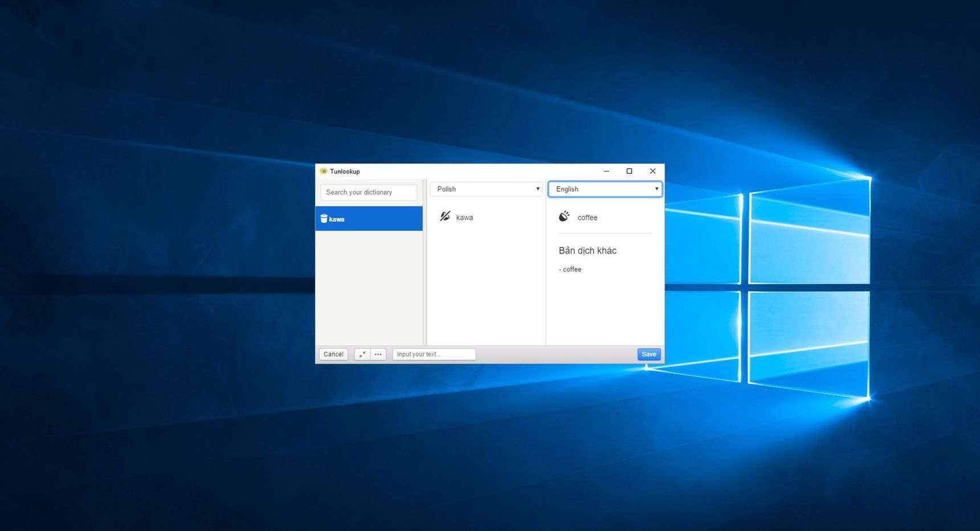
Task: Click the Bản dịch khác heading
Action: tap(587, 251)
